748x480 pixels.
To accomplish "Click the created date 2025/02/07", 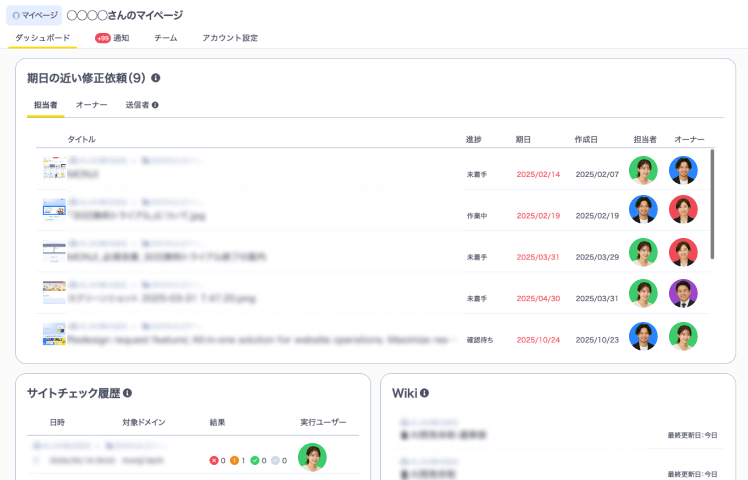I will [x=597, y=175].
